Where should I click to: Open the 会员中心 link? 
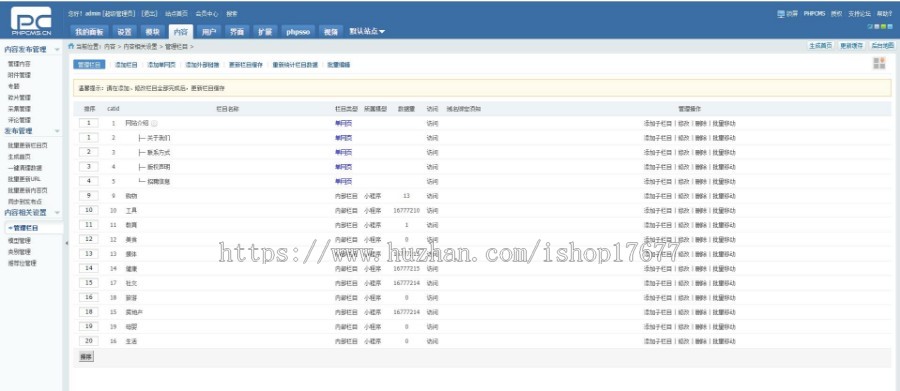(207, 13)
